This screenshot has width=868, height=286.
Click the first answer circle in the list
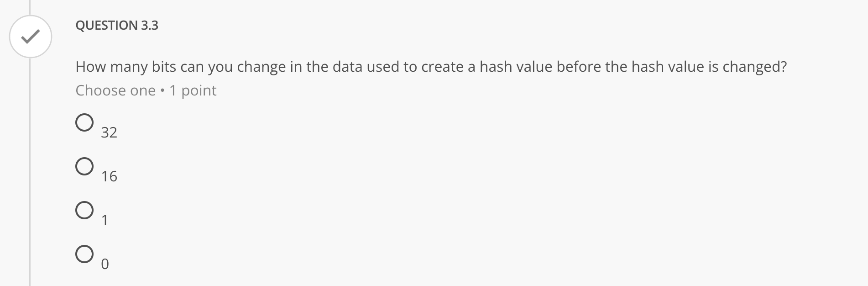click(84, 122)
